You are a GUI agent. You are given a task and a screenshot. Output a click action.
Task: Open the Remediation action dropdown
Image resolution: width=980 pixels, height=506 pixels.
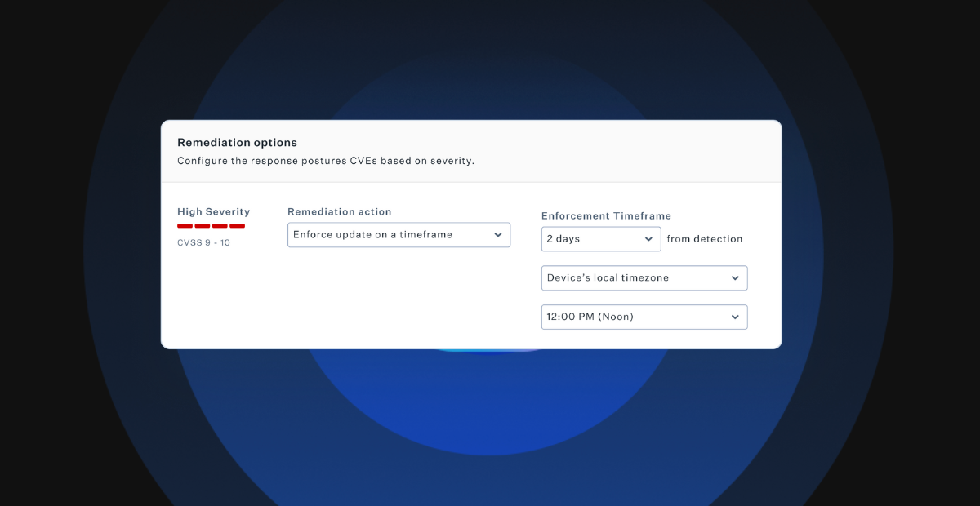tap(399, 234)
